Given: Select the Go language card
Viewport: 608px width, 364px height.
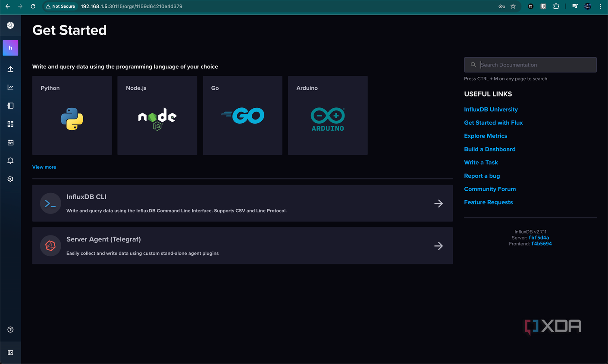Looking at the screenshot, I should (x=242, y=116).
